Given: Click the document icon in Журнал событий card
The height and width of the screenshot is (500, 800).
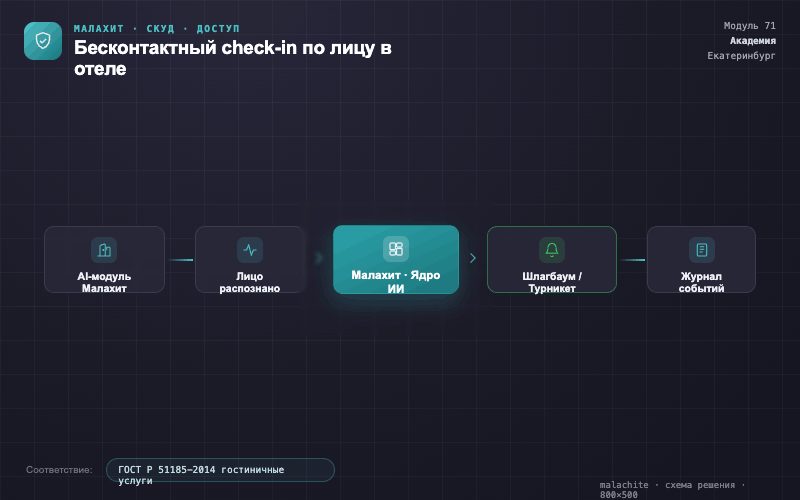Looking at the screenshot, I should (702, 250).
